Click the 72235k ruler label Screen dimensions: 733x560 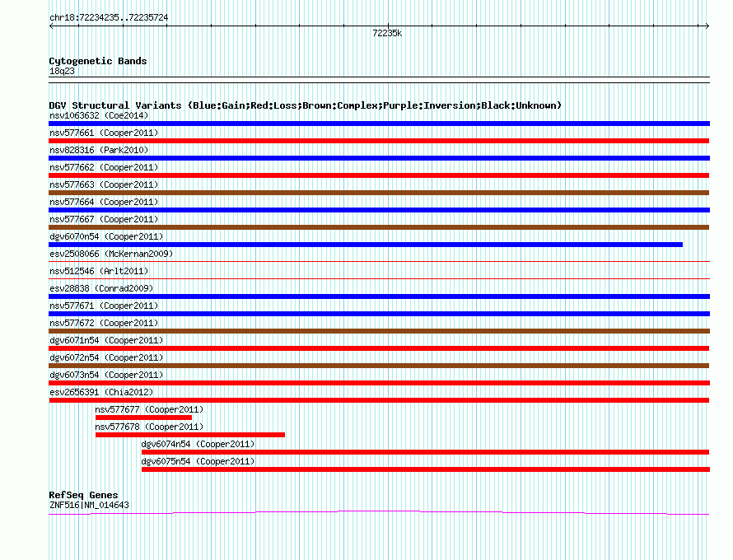pos(387,33)
